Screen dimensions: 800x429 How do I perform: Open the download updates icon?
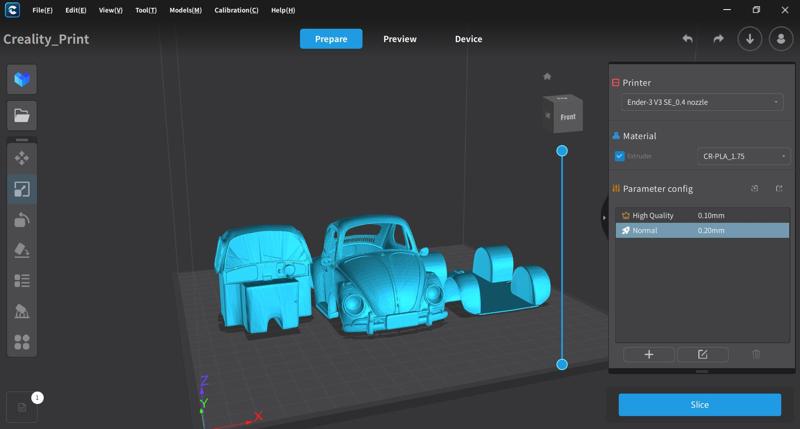coord(750,39)
